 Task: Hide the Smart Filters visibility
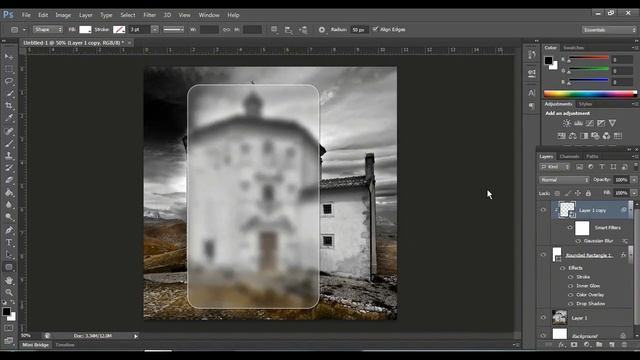[570, 228]
